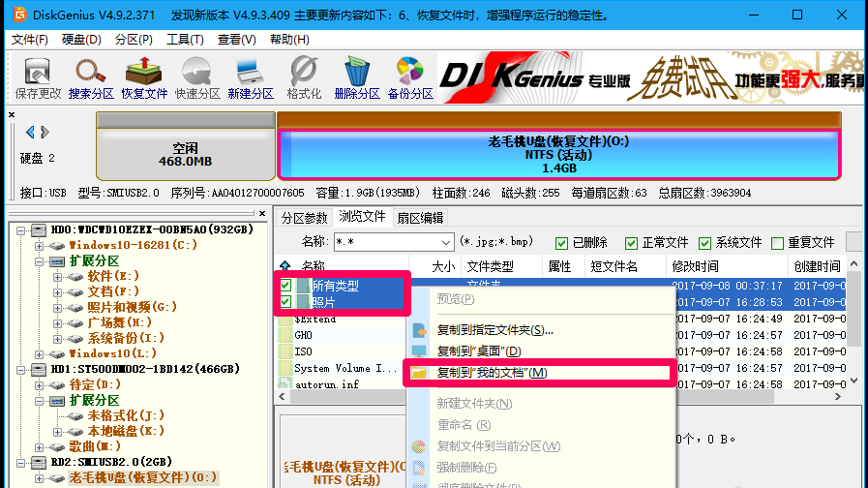The height and width of the screenshot is (488, 868).
Task: Enable the 重复文件 duplicate files checkbox
Action: (x=777, y=243)
